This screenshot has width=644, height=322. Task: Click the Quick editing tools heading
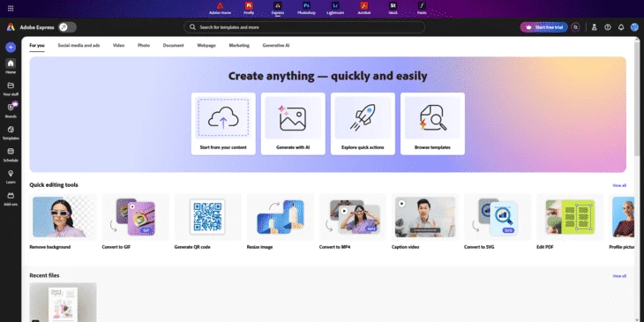pyautogui.click(x=54, y=185)
